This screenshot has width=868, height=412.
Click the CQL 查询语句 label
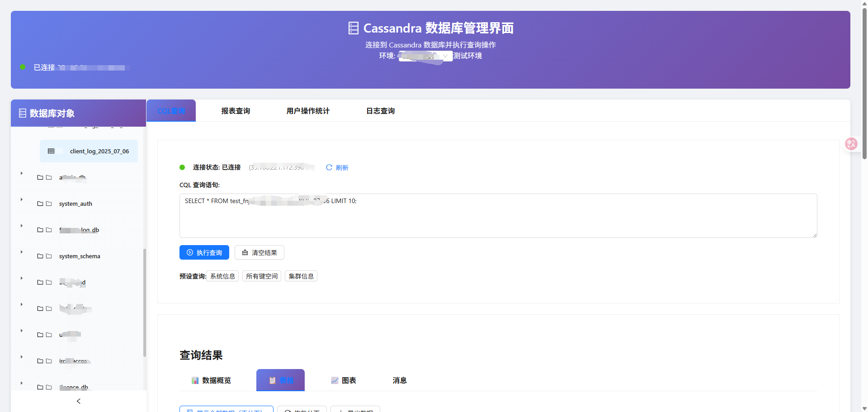199,185
